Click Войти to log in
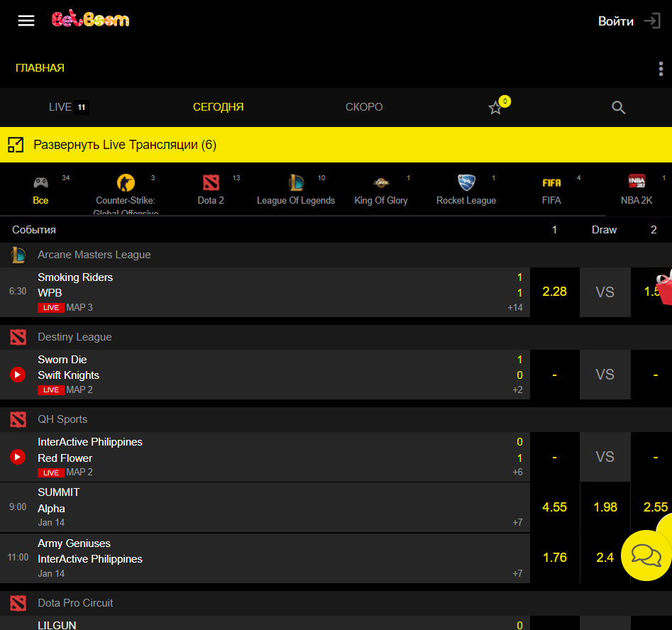This screenshot has width=672, height=630. coord(616,21)
